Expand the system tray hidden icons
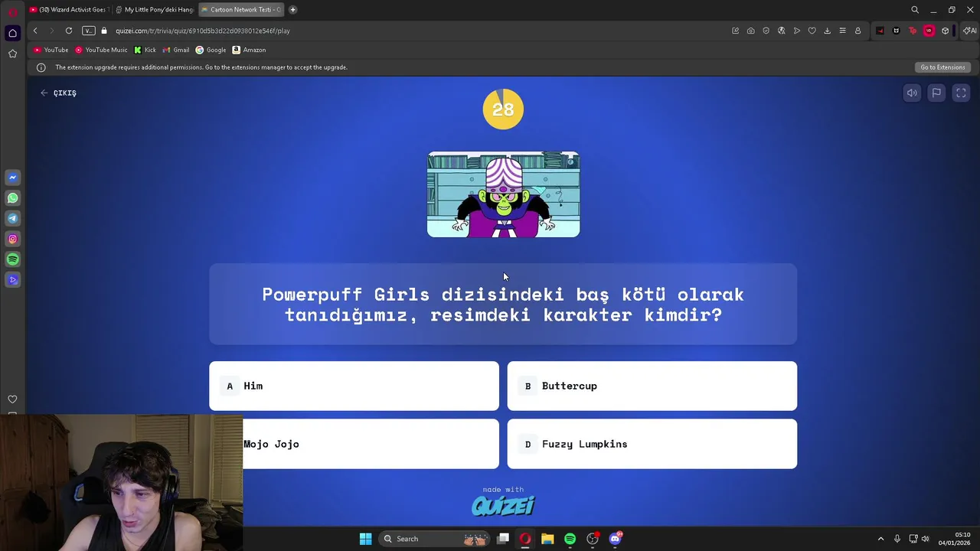980x551 pixels. [x=880, y=539]
